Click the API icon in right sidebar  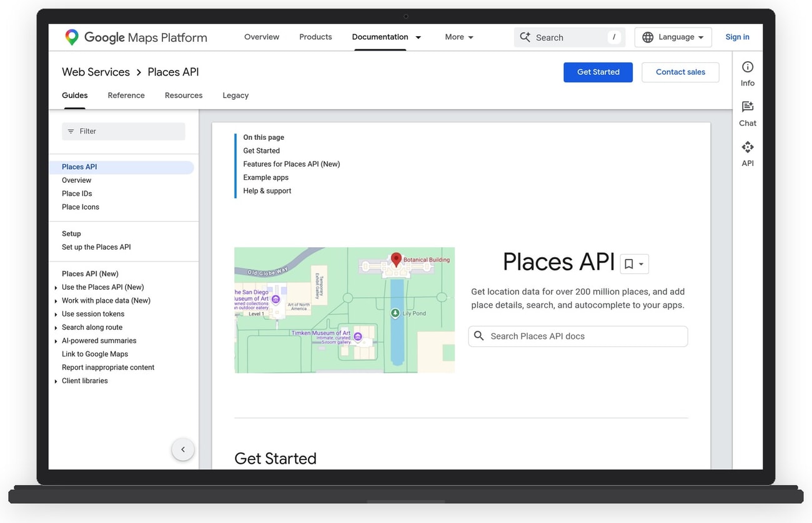pyautogui.click(x=747, y=147)
